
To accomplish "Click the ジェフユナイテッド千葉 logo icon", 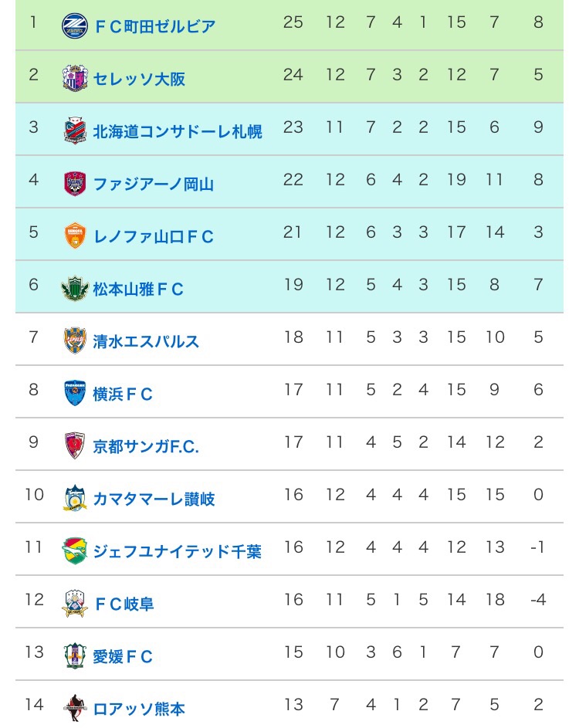I will coord(75,550).
